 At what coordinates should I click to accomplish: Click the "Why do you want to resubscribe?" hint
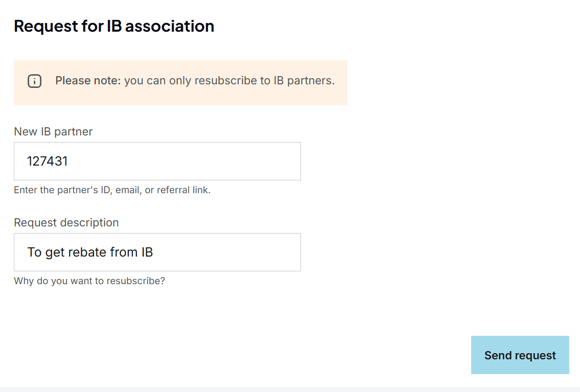tap(89, 281)
